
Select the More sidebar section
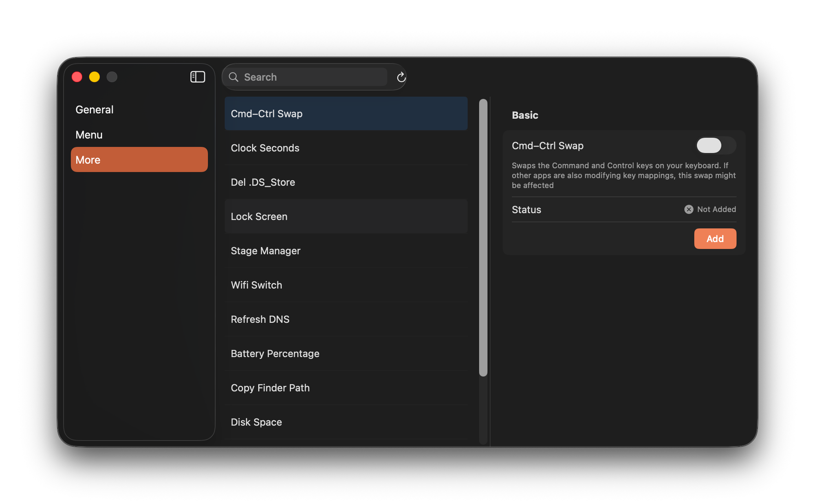tap(139, 160)
